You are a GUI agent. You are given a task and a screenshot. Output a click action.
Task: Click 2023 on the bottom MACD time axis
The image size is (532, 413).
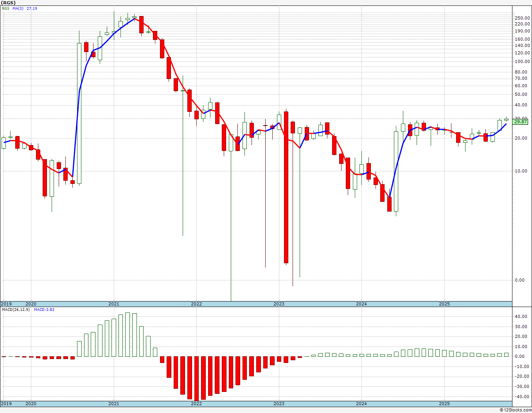pyautogui.click(x=279, y=404)
